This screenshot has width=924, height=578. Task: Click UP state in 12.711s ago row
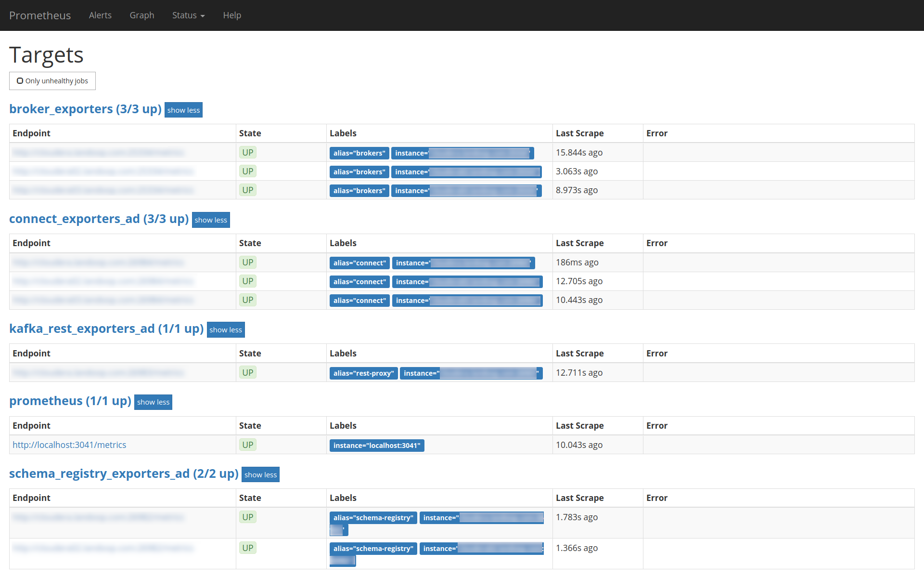[x=248, y=373]
